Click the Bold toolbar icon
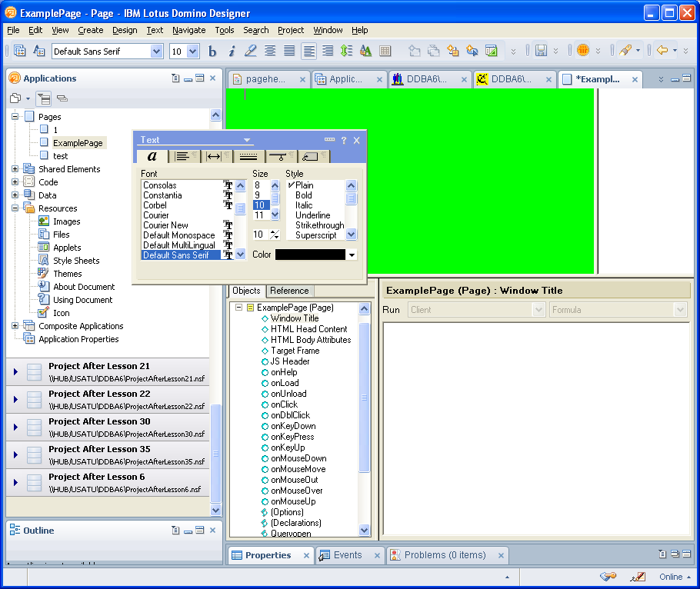Image resolution: width=700 pixels, height=589 pixels. 212,51
